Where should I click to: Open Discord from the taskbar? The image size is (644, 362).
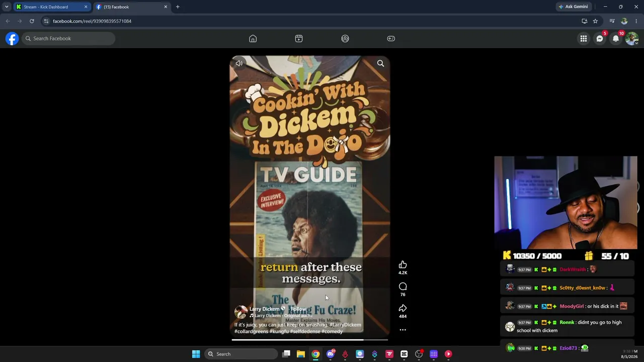click(330, 354)
